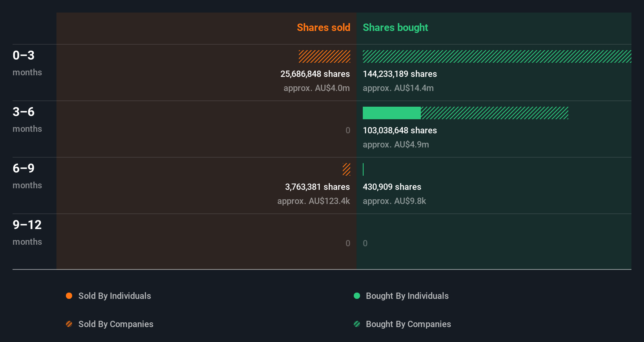644x342 pixels.
Task: Click the approx. AU$14.4m text
Action: coord(398,88)
